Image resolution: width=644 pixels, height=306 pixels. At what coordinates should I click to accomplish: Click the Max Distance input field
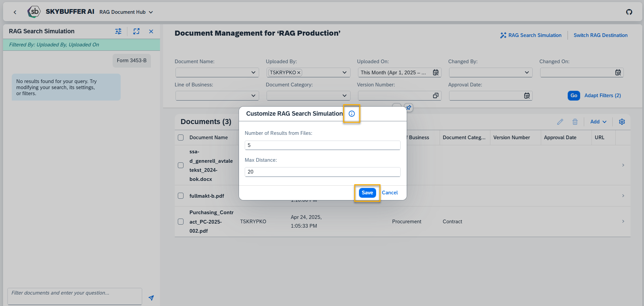[322, 172]
